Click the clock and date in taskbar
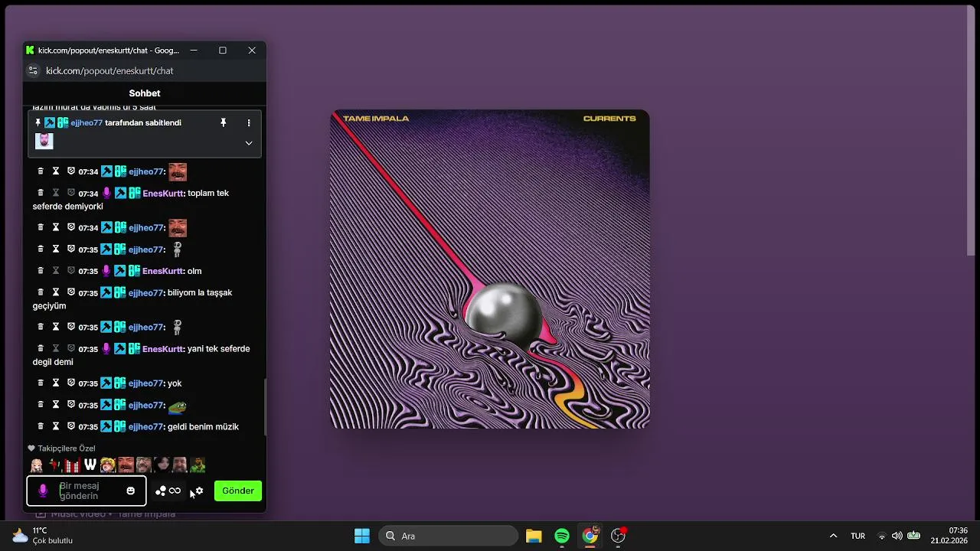 (x=949, y=536)
